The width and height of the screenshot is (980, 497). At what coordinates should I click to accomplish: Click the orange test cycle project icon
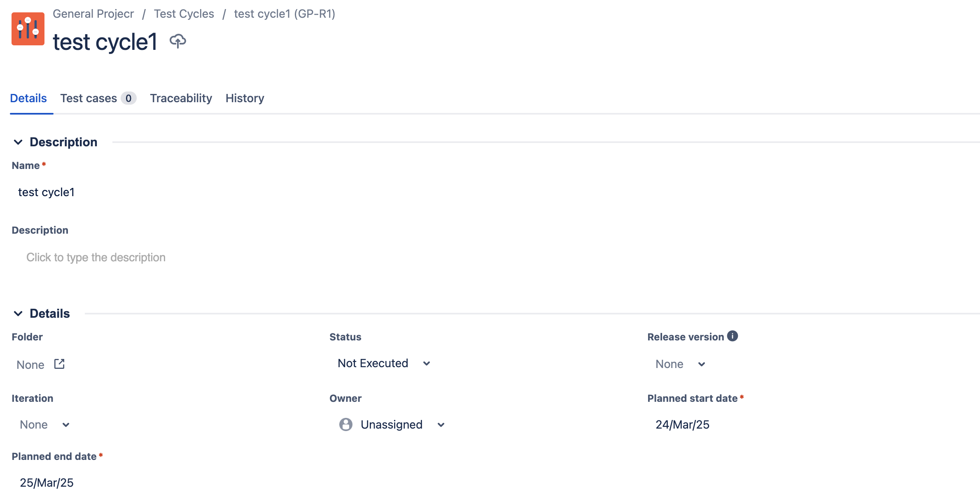pyautogui.click(x=27, y=29)
